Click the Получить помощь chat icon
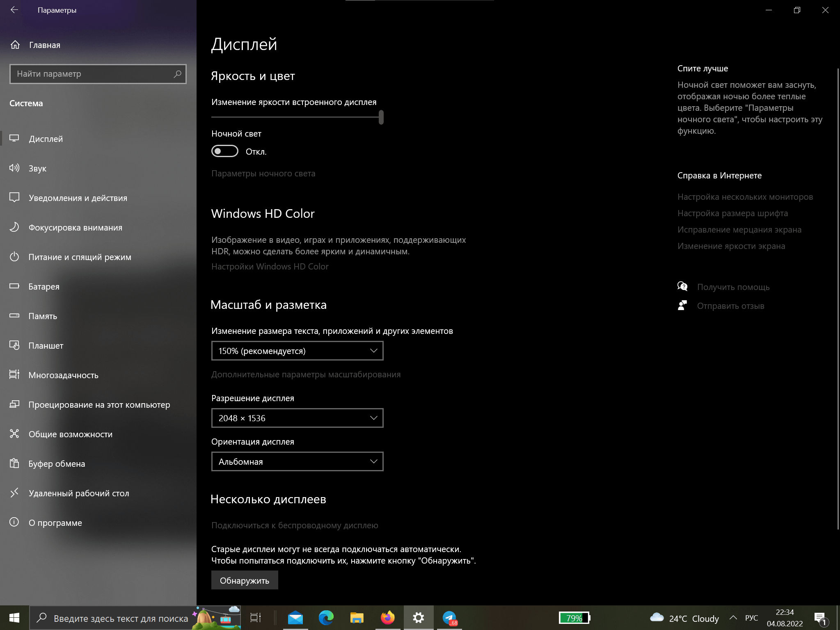840x630 pixels. pos(682,286)
